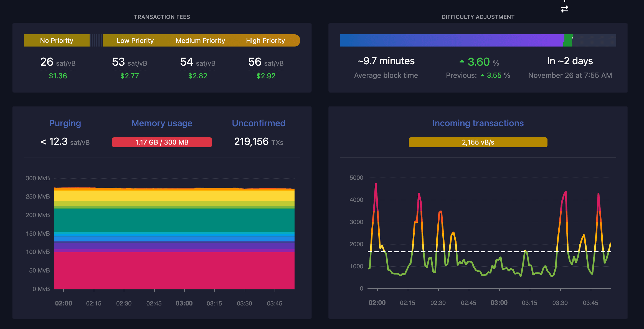Click the 56 sat/vB fee value
The height and width of the screenshot is (329, 644).
tap(266, 62)
